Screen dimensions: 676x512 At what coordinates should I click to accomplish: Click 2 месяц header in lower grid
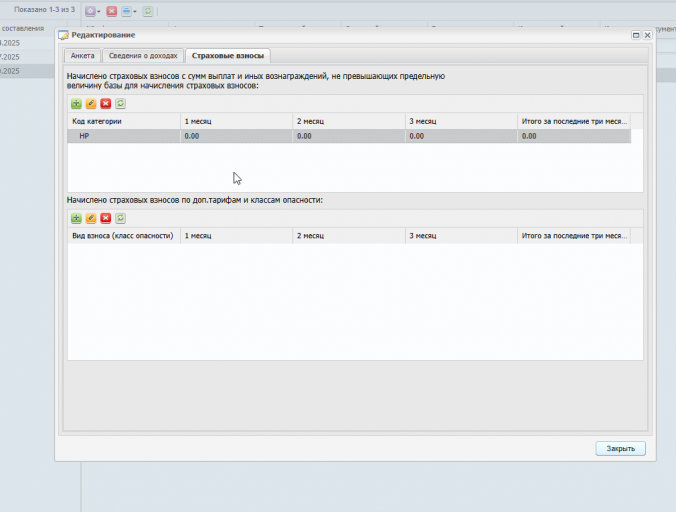click(x=349, y=236)
